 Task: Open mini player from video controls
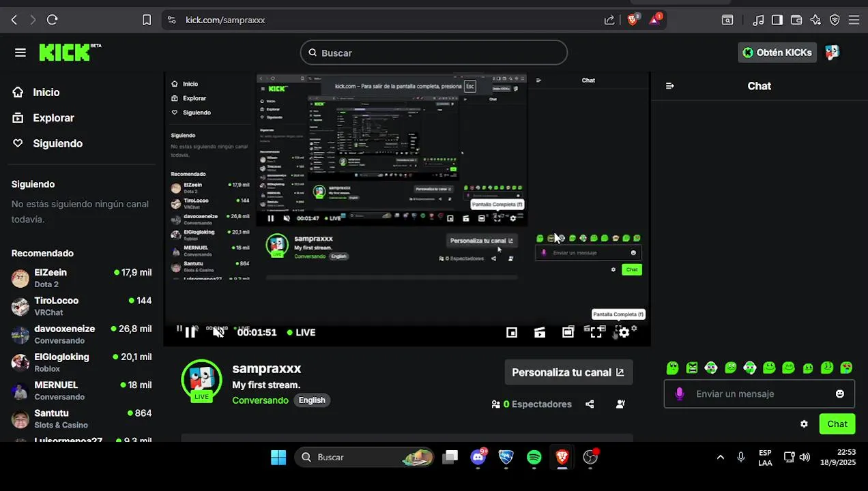pos(512,332)
